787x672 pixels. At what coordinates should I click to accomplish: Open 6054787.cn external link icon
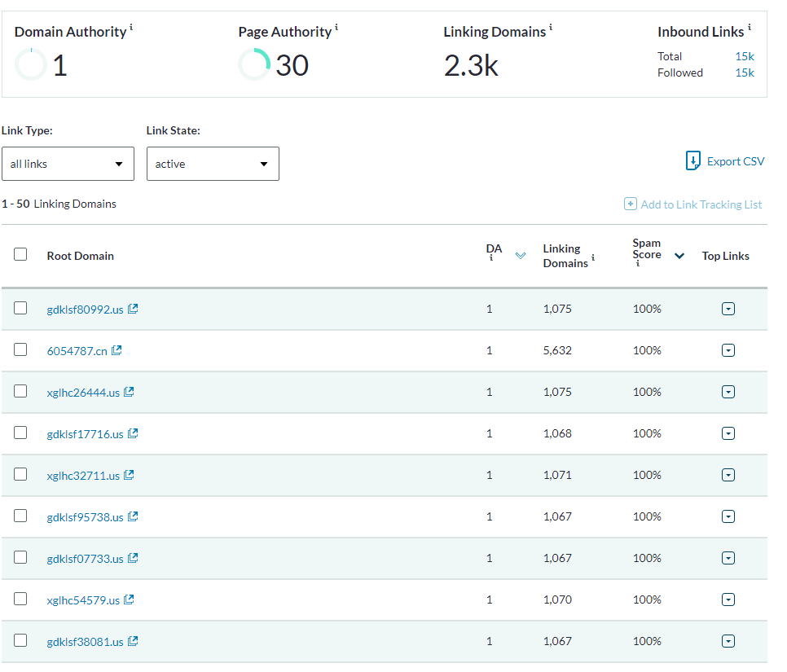click(117, 350)
